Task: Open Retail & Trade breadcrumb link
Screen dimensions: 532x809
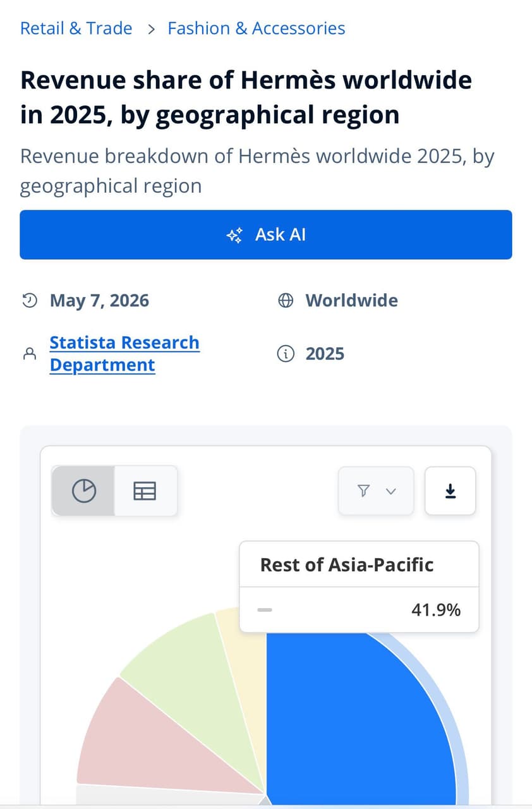Action: point(76,28)
